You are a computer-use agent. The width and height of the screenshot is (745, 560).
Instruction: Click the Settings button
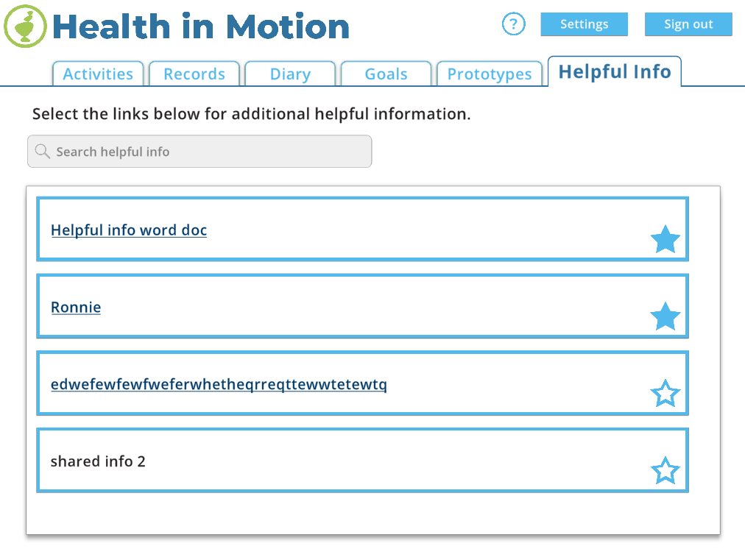click(584, 24)
